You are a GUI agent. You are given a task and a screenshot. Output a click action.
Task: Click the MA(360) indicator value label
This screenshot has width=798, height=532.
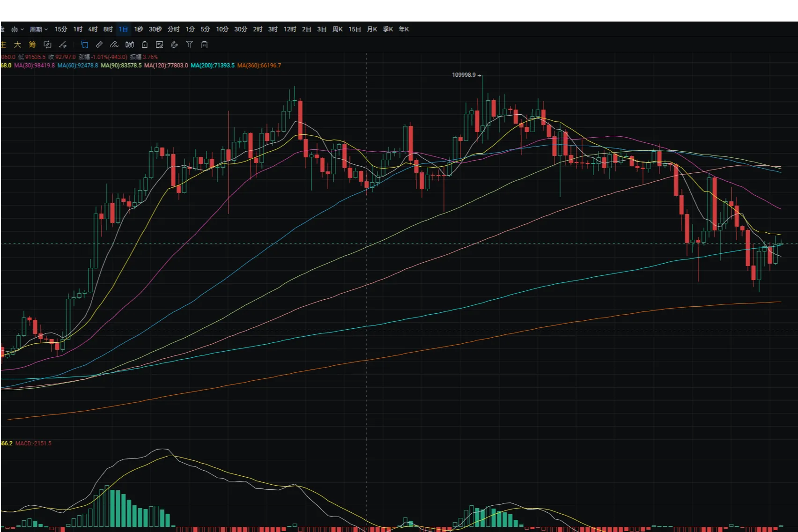coord(259,66)
